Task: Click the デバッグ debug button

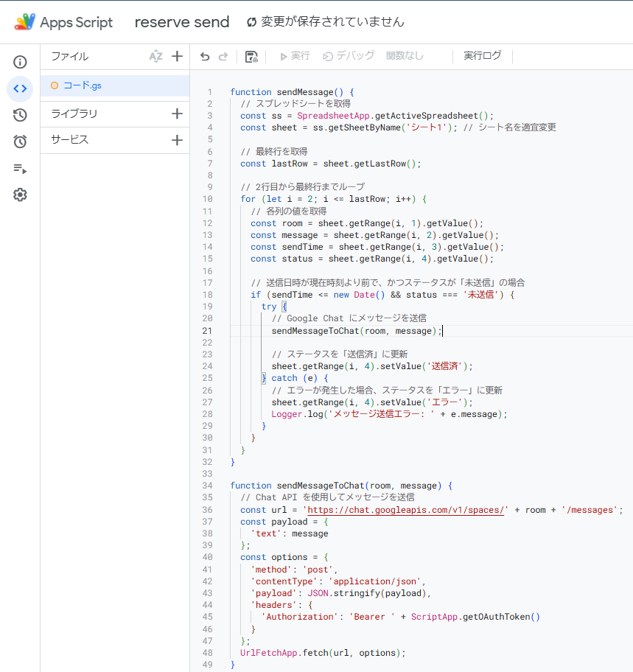Action: click(349, 56)
